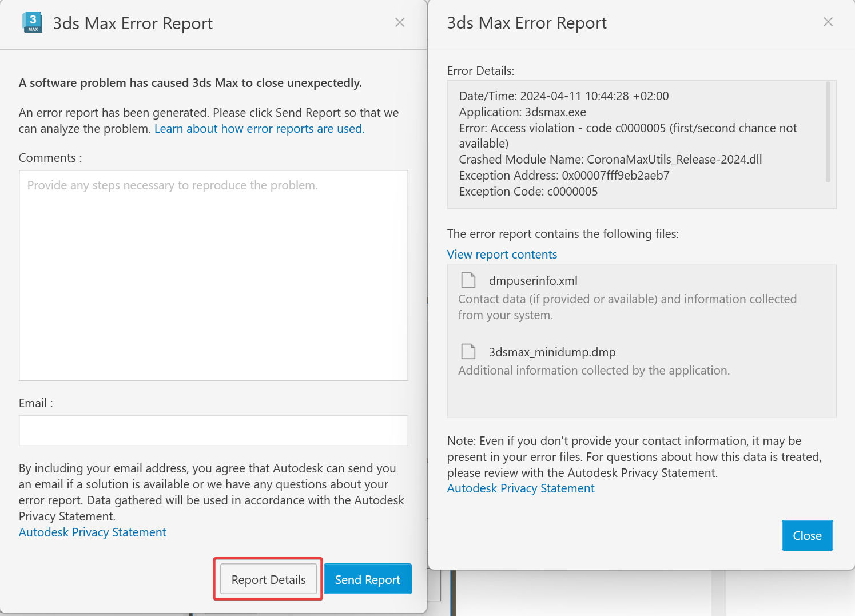The image size is (855, 616).
Task: Select the dmpuserinfo.xml file name
Action: [532, 281]
